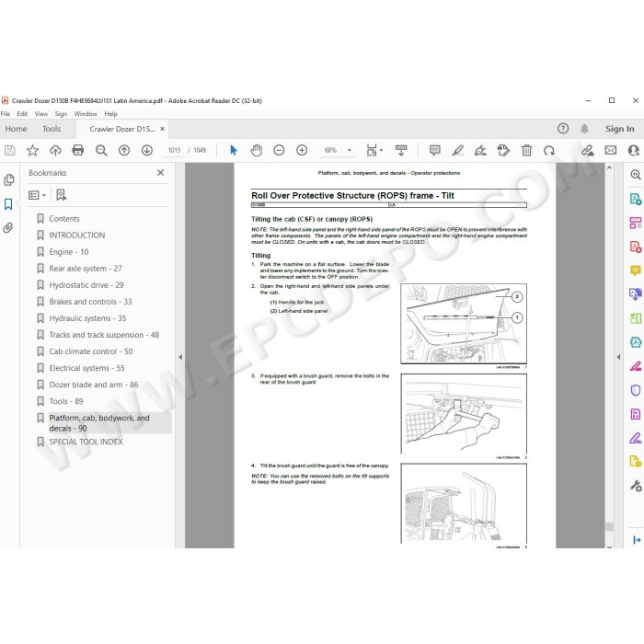Go to previous page arrow

tap(124, 150)
